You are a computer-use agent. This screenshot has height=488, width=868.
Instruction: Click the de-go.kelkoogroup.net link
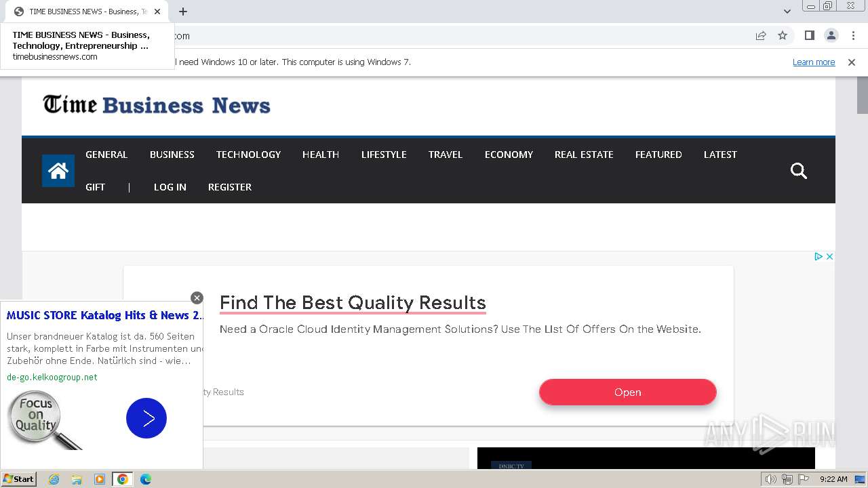tap(52, 377)
